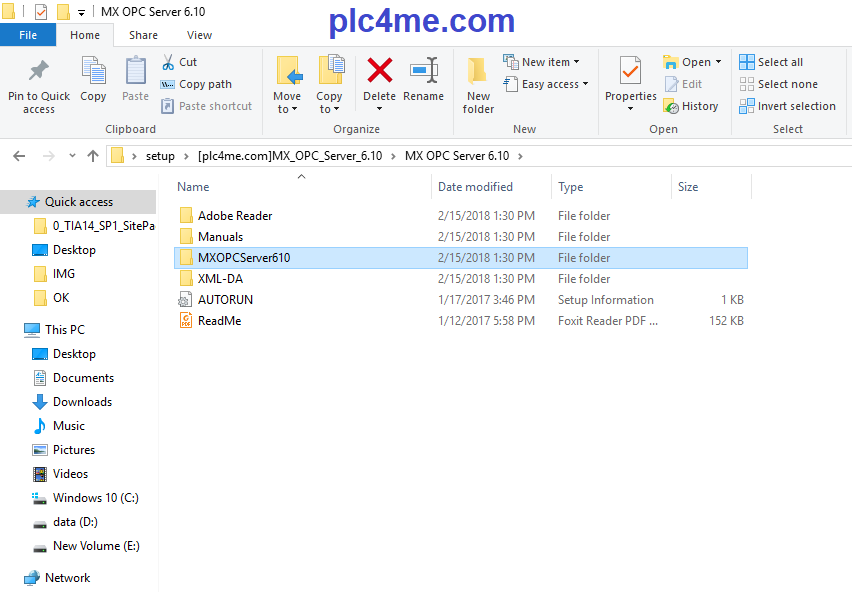Click the Select all button

point(771,62)
